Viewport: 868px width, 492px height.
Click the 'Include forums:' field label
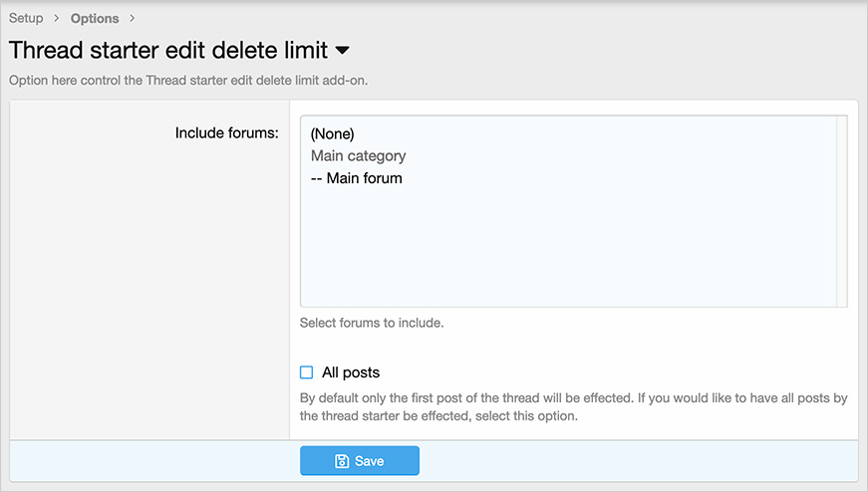tap(226, 131)
